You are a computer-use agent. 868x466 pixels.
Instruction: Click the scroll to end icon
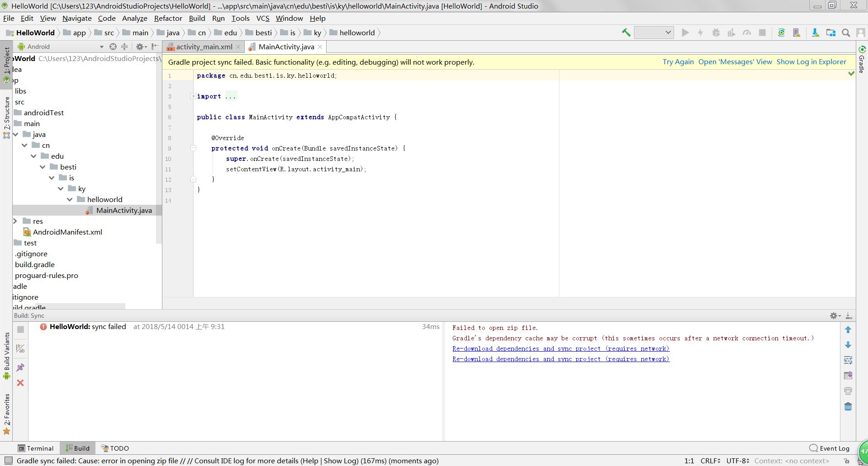(848, 376)
